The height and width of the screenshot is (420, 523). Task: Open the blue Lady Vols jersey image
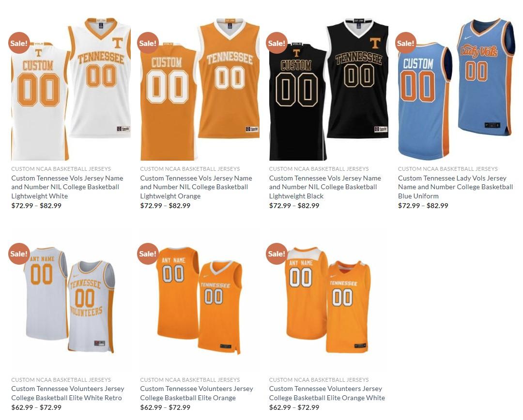[458, 89]
